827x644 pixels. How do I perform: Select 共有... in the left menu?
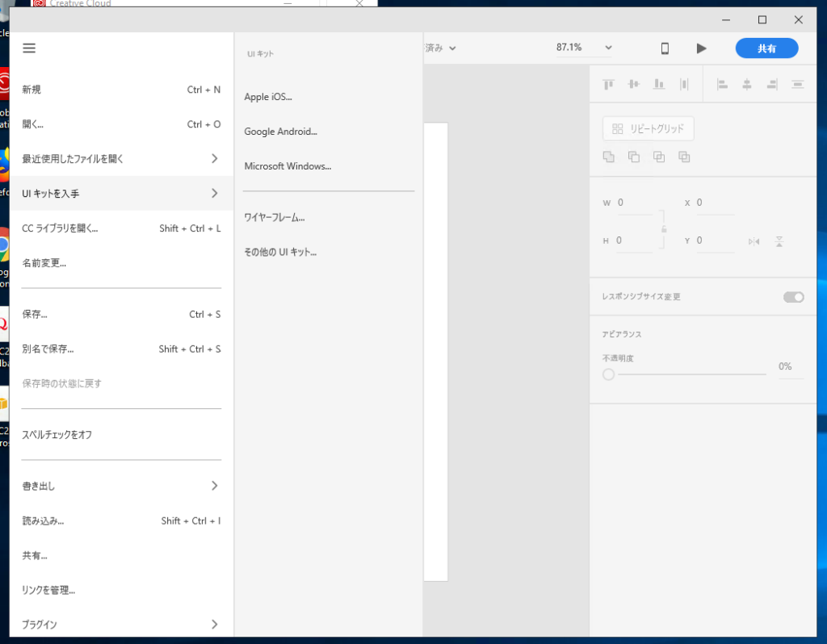(121, 555)
